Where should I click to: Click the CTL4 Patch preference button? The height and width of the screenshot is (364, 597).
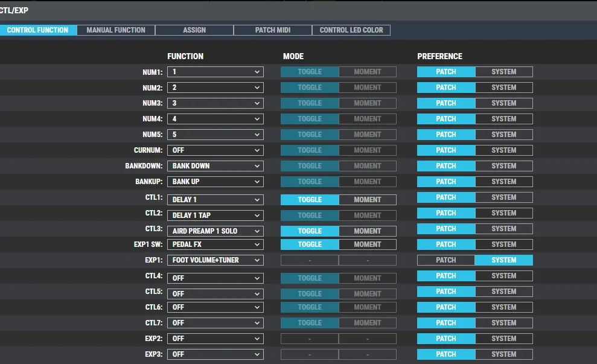446,276
